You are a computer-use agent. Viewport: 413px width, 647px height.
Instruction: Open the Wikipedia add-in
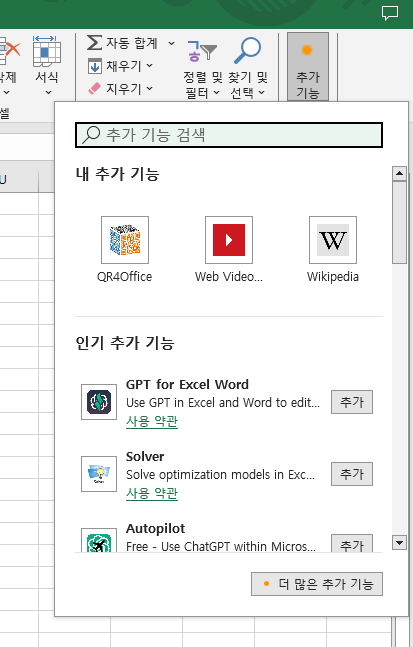point(333,250)
